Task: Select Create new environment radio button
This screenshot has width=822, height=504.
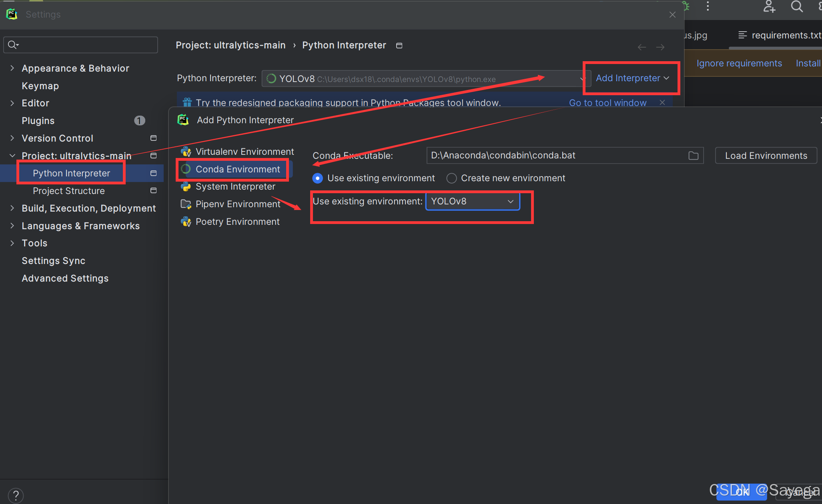Action: [x=451, y=178]
